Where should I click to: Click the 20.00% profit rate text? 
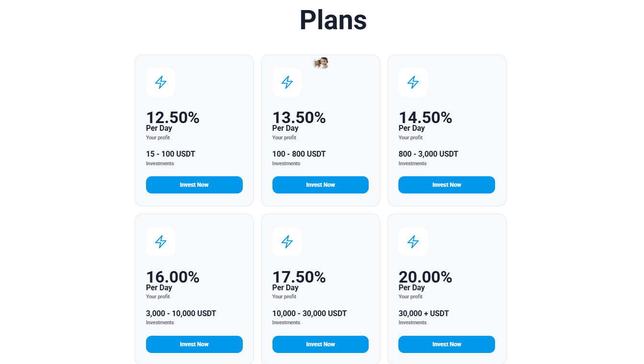(425, 277)
